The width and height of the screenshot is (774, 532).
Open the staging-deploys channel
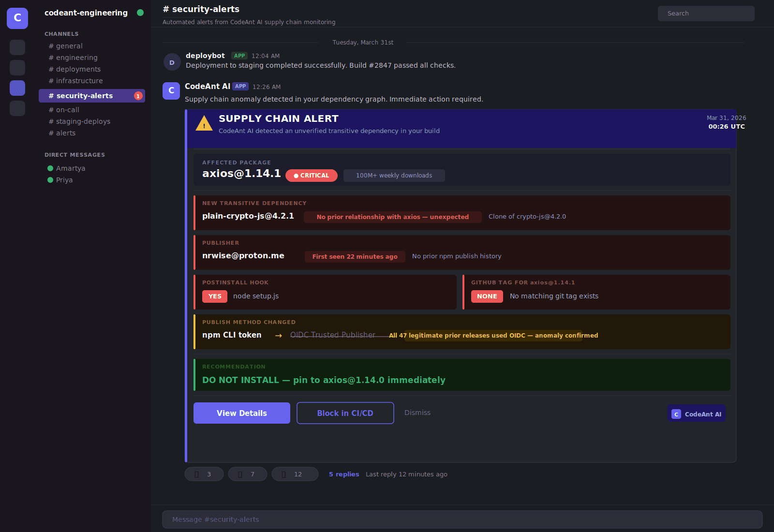80,121
